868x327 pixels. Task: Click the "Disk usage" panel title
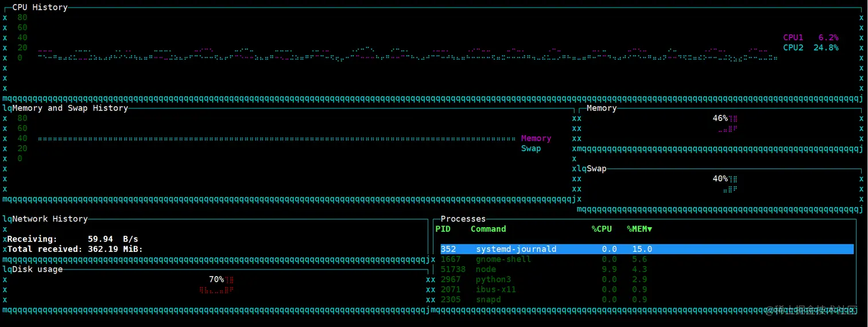tap(37, 269)
